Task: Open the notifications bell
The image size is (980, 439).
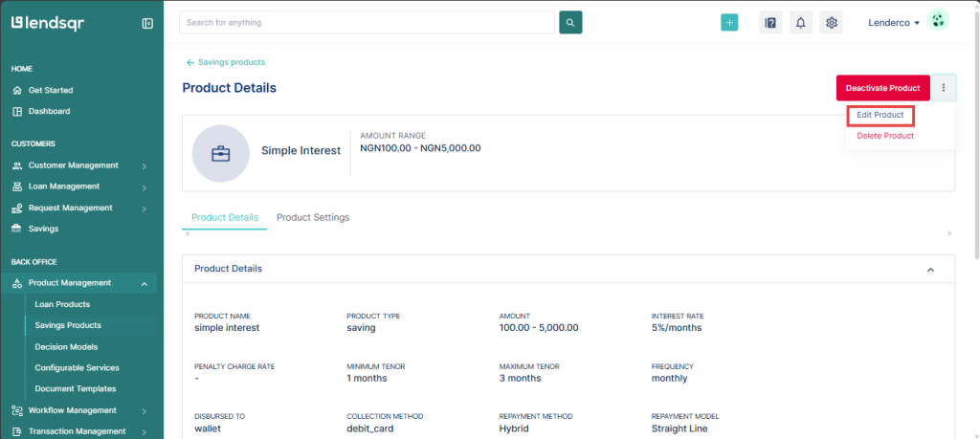Action: tap(800, 23)
